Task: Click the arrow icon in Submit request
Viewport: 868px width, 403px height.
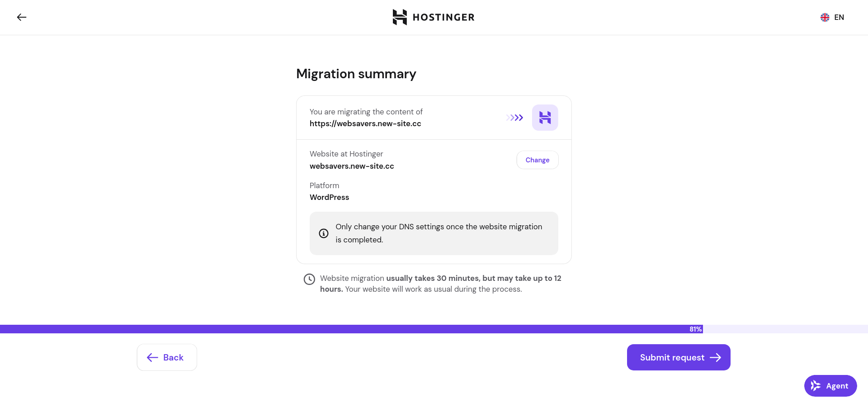Action: pos(715,357)
